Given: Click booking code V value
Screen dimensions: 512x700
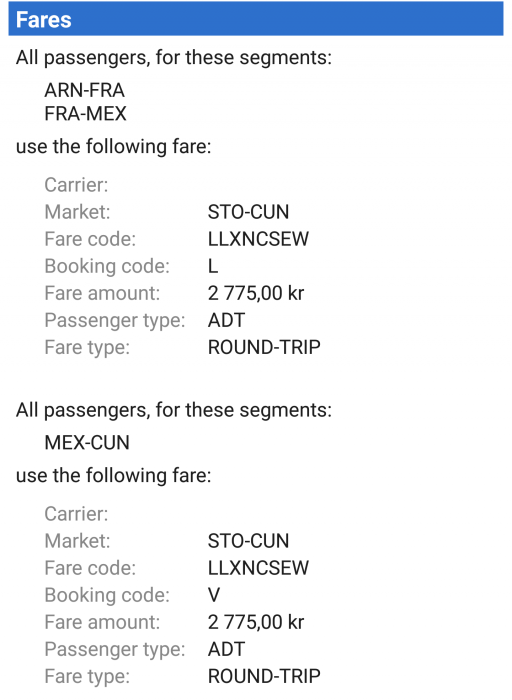Looking at the screenshot, I should 214,595.
